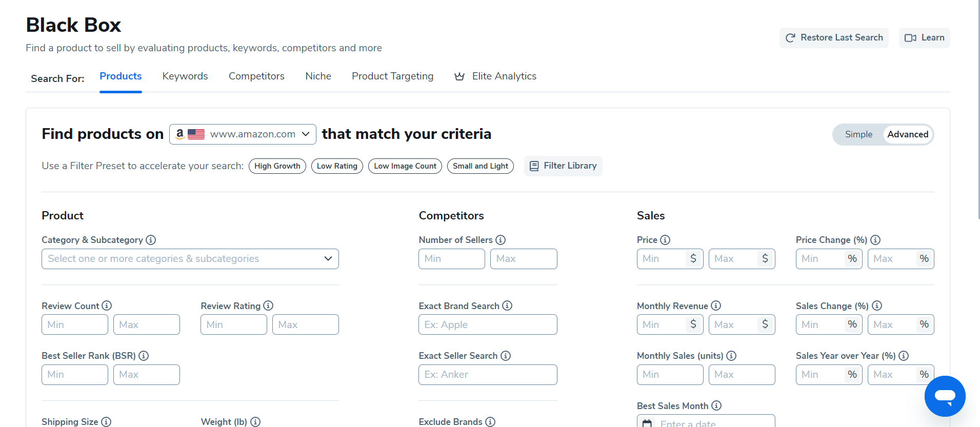Click the Restore Last Search refresh icon
The image size is (980, 427).
click(790, 38)
